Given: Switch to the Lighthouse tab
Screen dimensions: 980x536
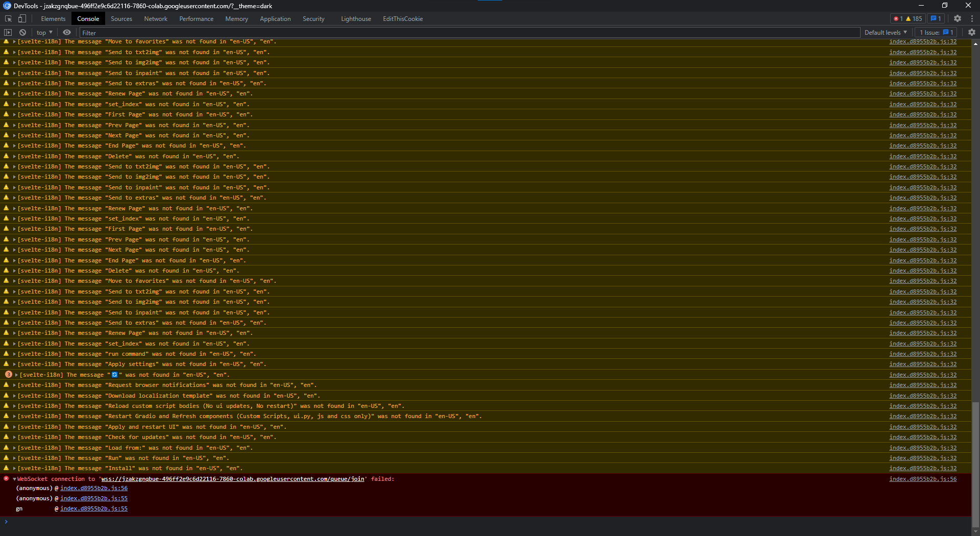Looking at the screenshot, I should (x=356, y=18).
